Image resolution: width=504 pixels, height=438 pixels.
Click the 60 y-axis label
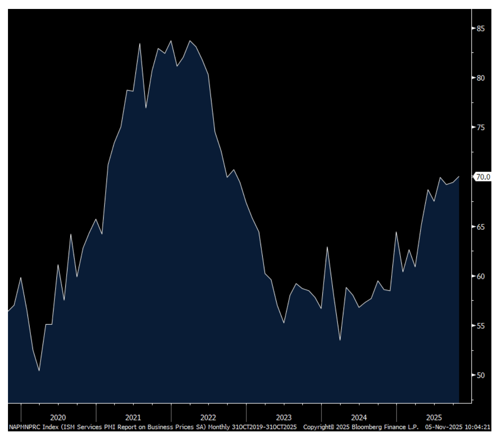click(x=480, y=276)
